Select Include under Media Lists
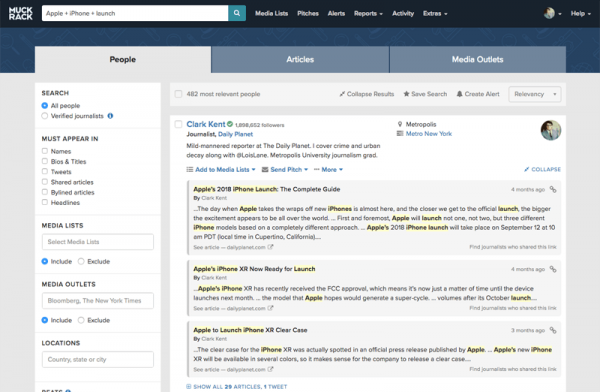Screen dimensions: 600x392 point(45,261)
